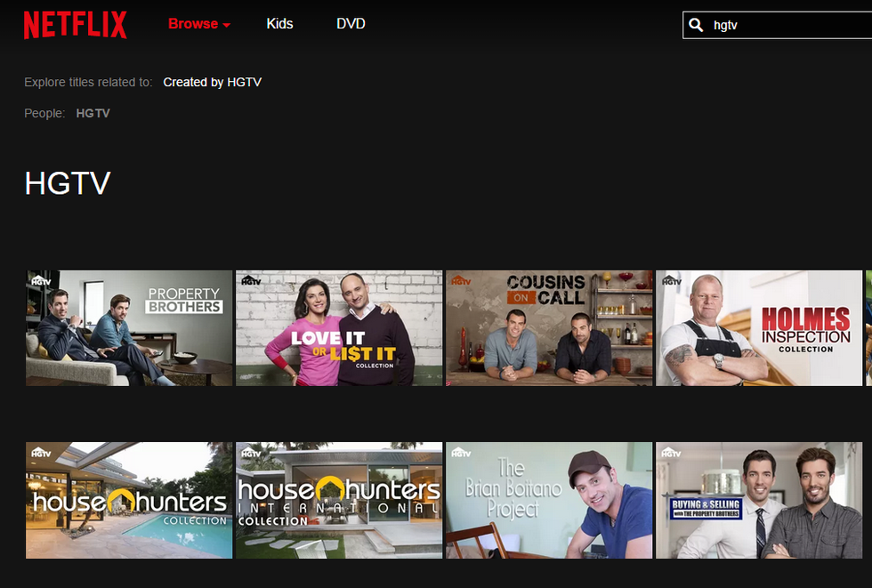Image resolution: width=872 pixels, height=588 pixels.
Task: Go to the DVD section
Action: click(x=351, y=24)
